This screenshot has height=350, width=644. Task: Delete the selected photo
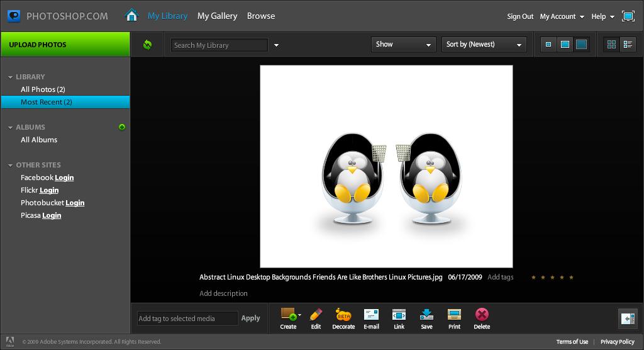pyautogui.click(x=482, y=315)
